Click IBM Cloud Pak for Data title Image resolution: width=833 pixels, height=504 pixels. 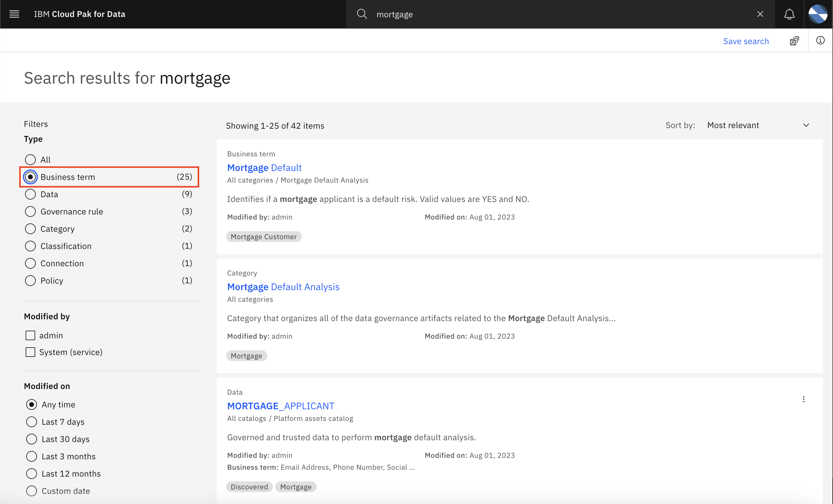80,14
